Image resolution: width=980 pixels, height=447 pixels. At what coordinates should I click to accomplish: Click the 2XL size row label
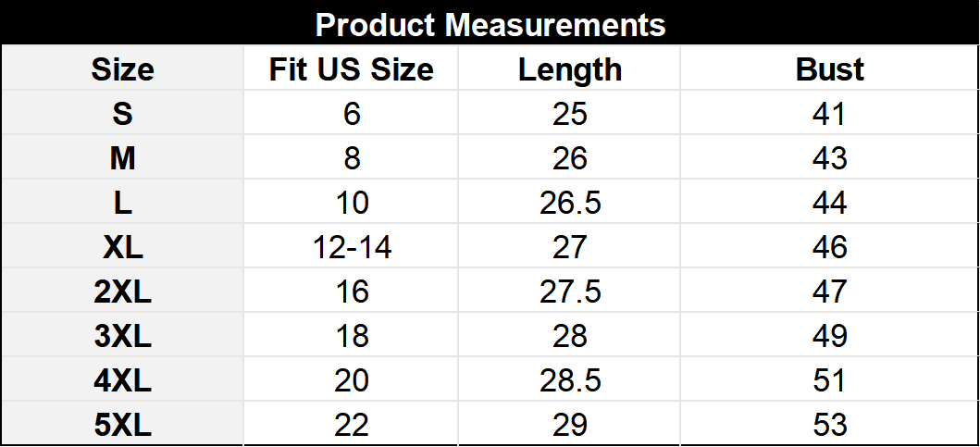click(x=122, y=292)
